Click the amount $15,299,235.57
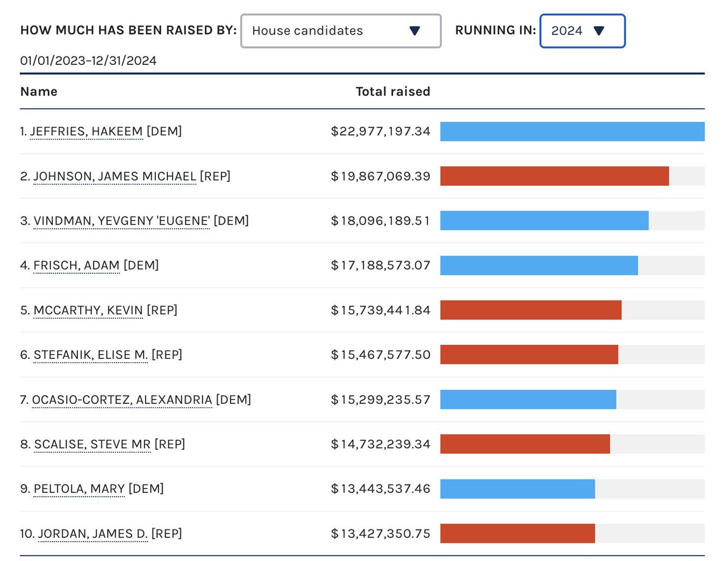This screenshot has width=728, height=561. [380, 399]
